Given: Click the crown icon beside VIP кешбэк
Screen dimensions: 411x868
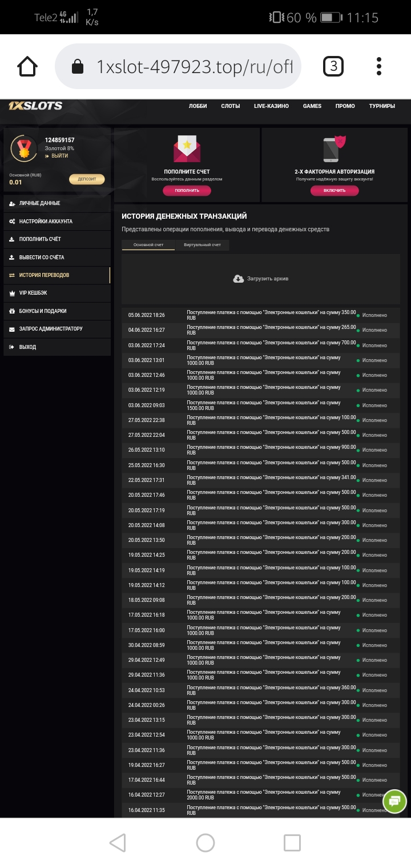Looking at the screenshot, I should [12, 293].
